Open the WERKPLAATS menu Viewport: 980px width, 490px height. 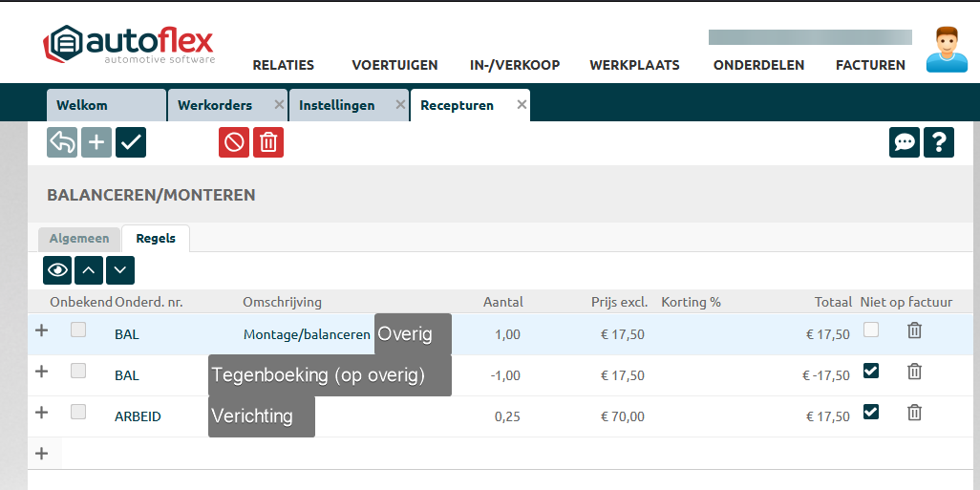pos(634,65)
